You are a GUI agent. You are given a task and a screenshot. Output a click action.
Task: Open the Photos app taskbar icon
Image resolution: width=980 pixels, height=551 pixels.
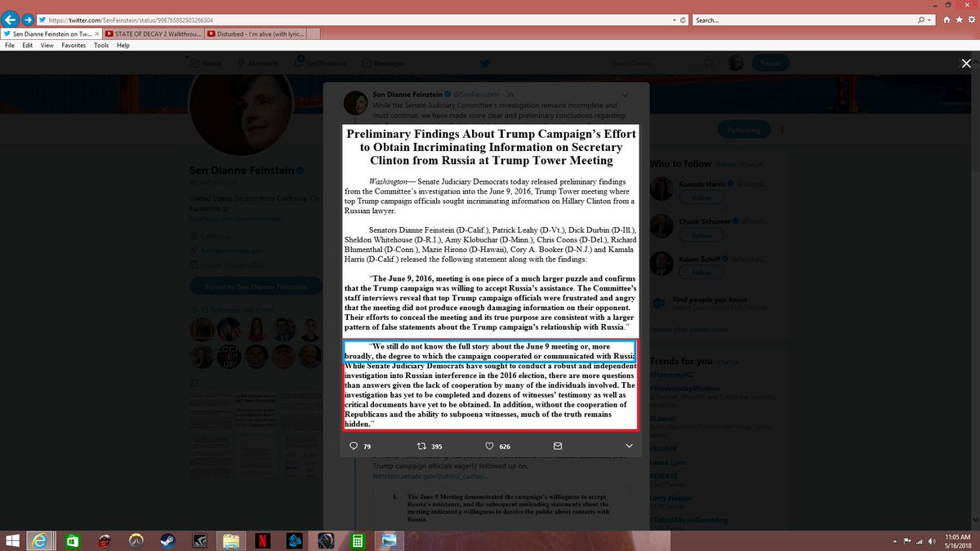tap(390, 540)
